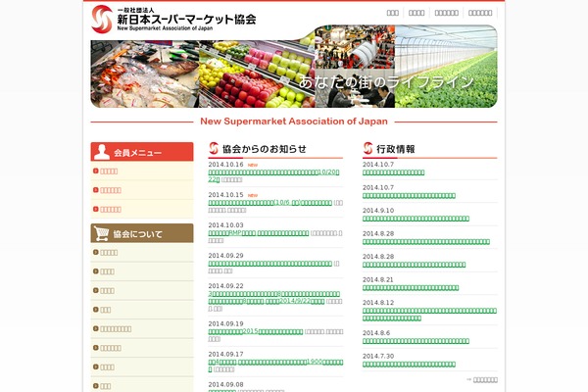Click the 協会について header
This screenshot has width=588, height=392.
(x=142, y=233)
